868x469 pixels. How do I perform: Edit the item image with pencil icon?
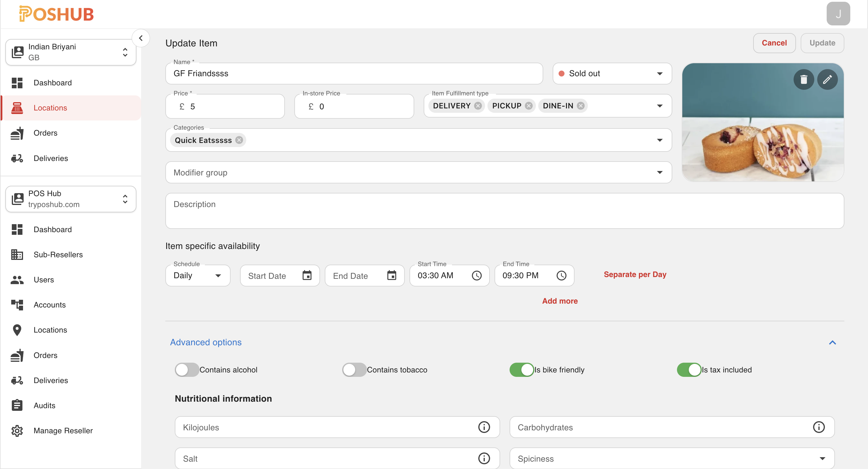click(x=827, y=79)
